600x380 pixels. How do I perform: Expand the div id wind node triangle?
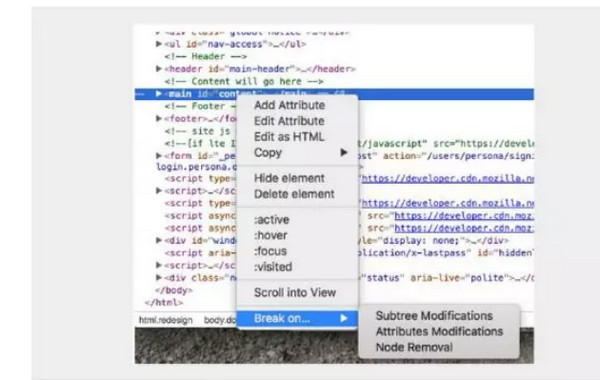point(158,240)
